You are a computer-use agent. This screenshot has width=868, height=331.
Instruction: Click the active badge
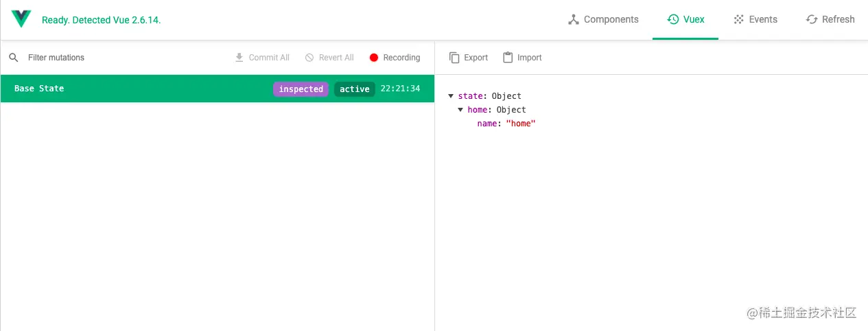(355, 89)
